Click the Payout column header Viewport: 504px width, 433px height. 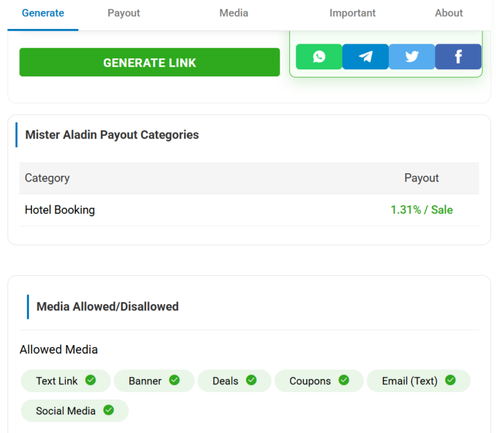[x=421, y=178]
